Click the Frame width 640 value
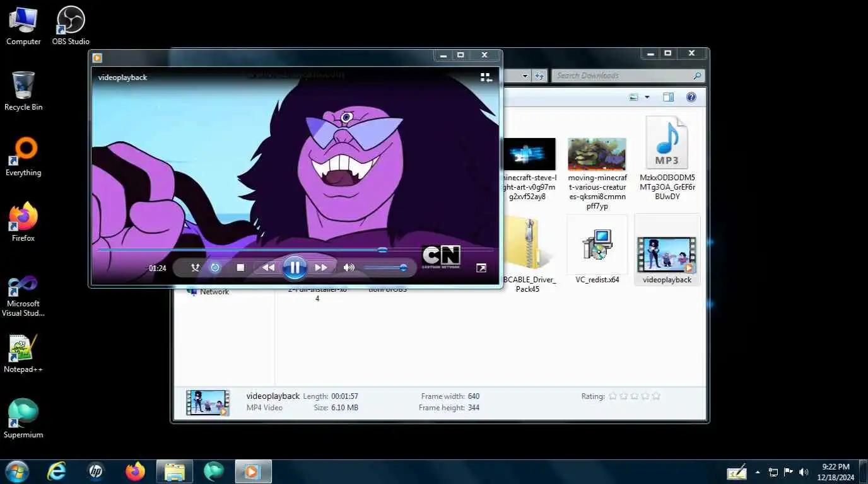Image resolution: width=868 pixels, height=484 pixels. [x=474, y=396]
